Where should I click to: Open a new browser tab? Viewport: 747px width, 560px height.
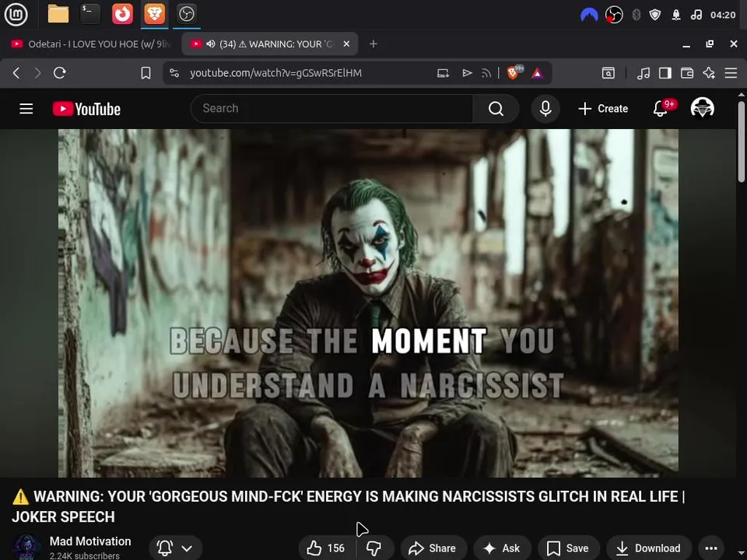373,44
